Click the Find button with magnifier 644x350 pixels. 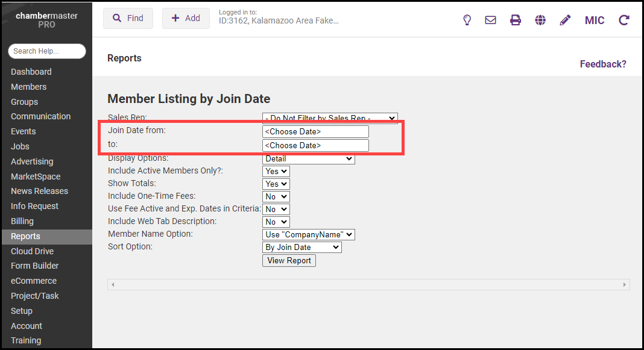(128, 18)
